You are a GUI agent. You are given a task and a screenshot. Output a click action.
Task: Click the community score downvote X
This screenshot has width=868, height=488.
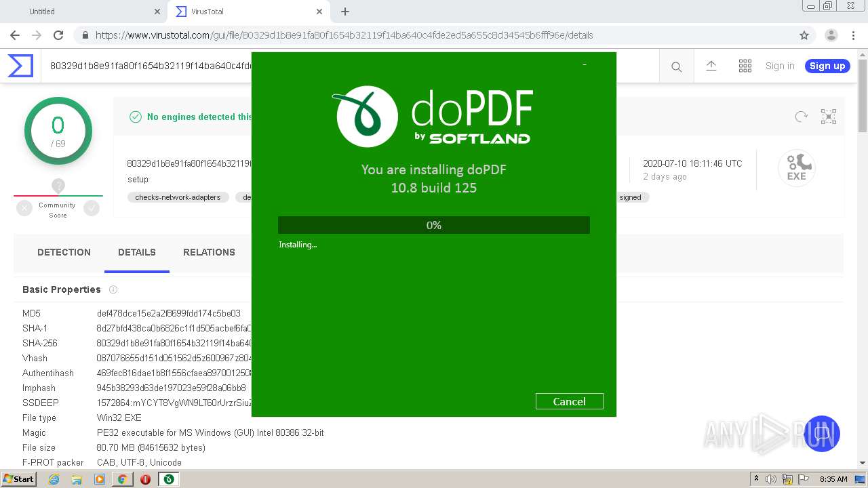pos(24,208)
